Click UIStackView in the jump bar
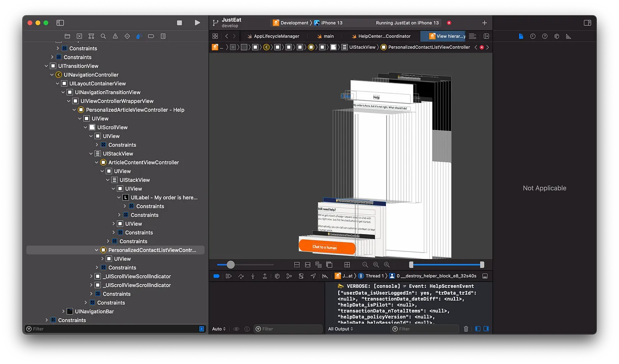Viewport: 619px width, 364px height. [359, 47]
